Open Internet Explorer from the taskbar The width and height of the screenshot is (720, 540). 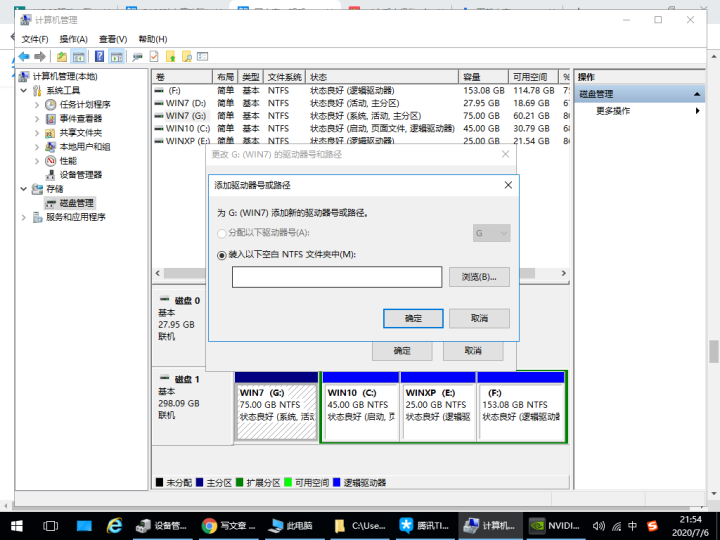(x=114, y=526)
